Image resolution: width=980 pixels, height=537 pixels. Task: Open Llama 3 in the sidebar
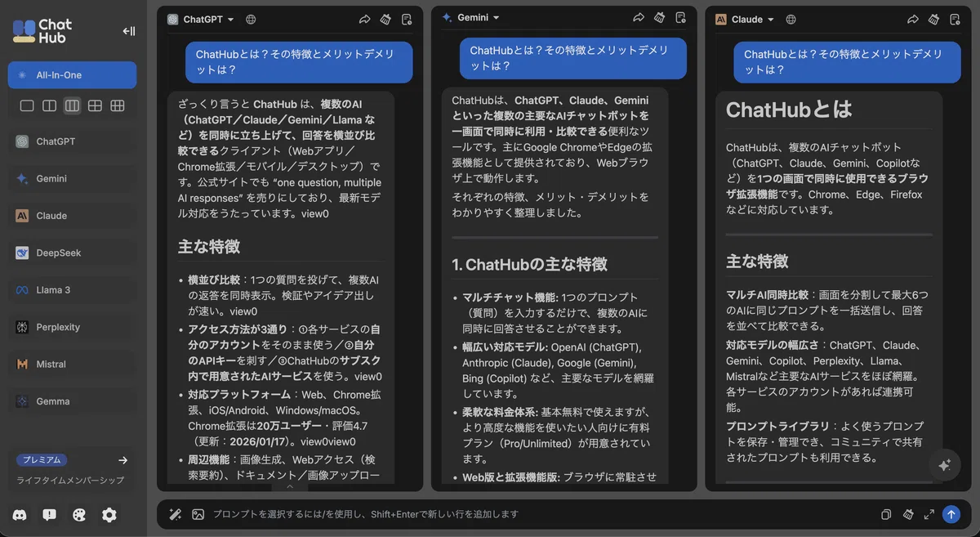(x=72, y=290)
